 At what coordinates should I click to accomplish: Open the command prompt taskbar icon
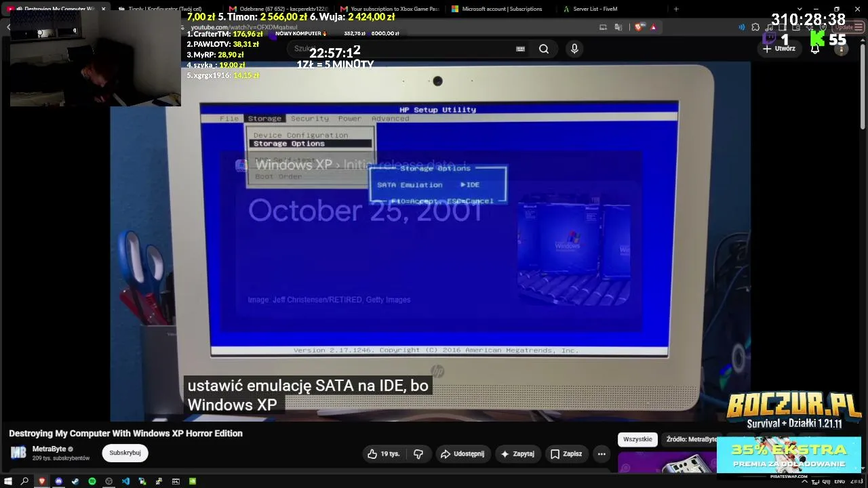tap(176, 481)
